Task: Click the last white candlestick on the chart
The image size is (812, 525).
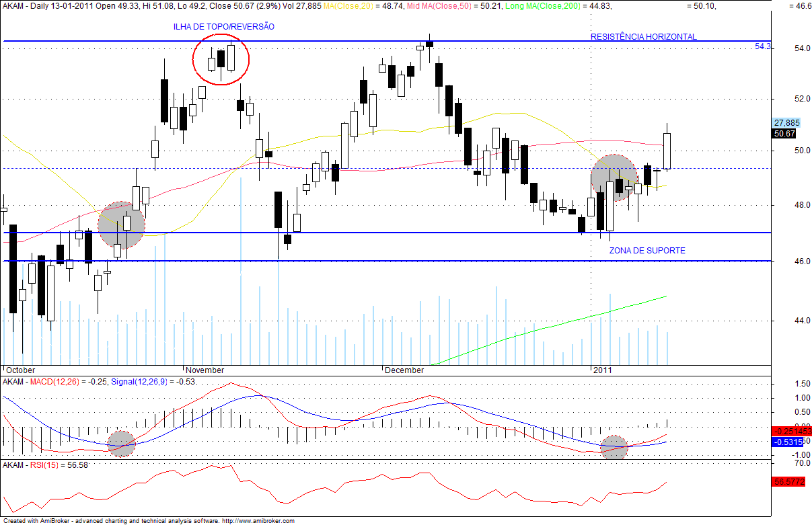Action: 667,151
